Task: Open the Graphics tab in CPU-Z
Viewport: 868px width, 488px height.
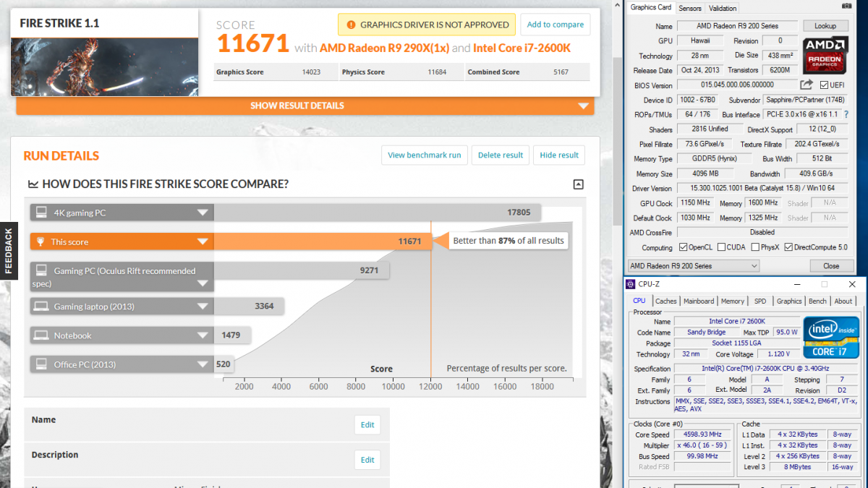Action: pyautogui.click(x=789, y=301)
